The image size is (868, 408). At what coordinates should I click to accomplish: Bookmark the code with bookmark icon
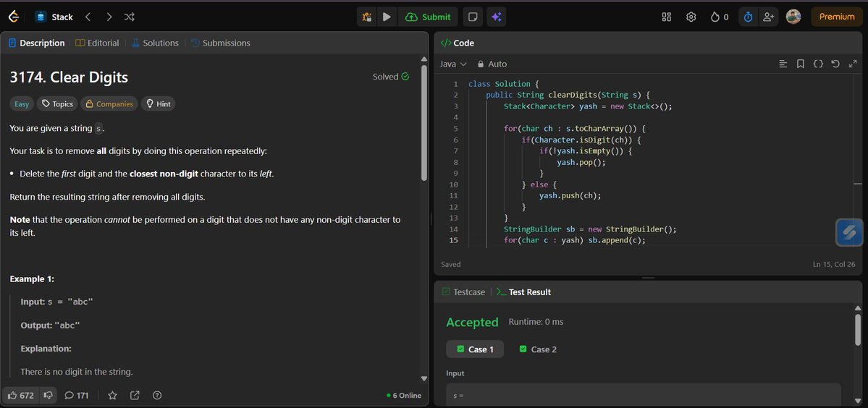point(801,64)
